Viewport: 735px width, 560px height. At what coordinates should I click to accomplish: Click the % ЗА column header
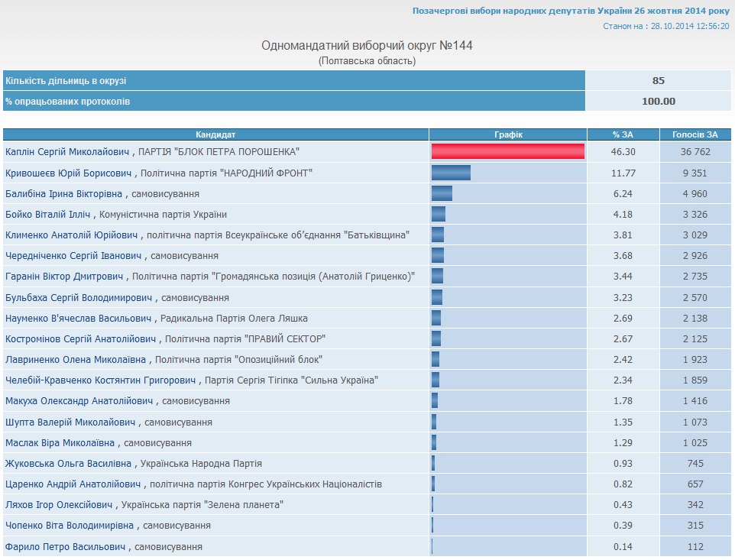click(623, 134)
